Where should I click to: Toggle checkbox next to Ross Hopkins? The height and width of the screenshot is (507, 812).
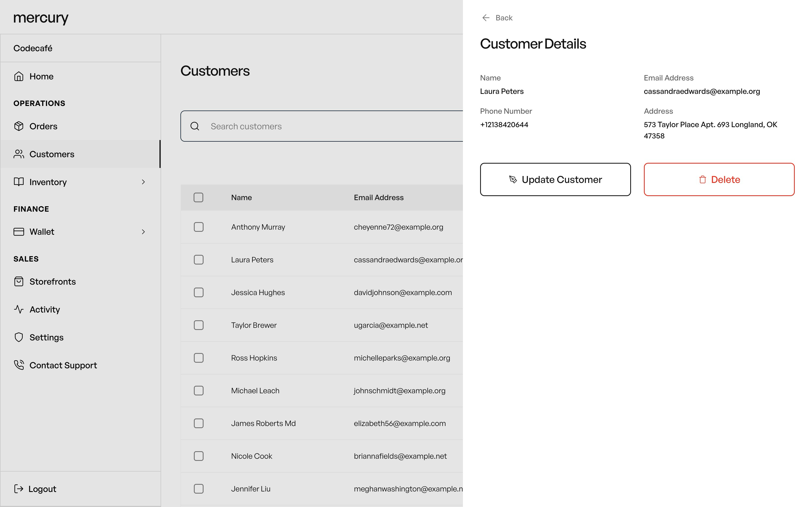198,358
